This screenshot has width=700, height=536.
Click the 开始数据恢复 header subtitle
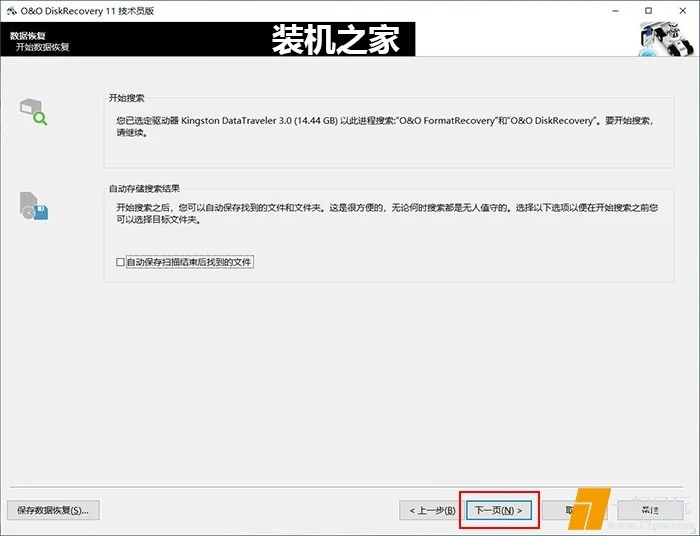(x=42, y=47)
